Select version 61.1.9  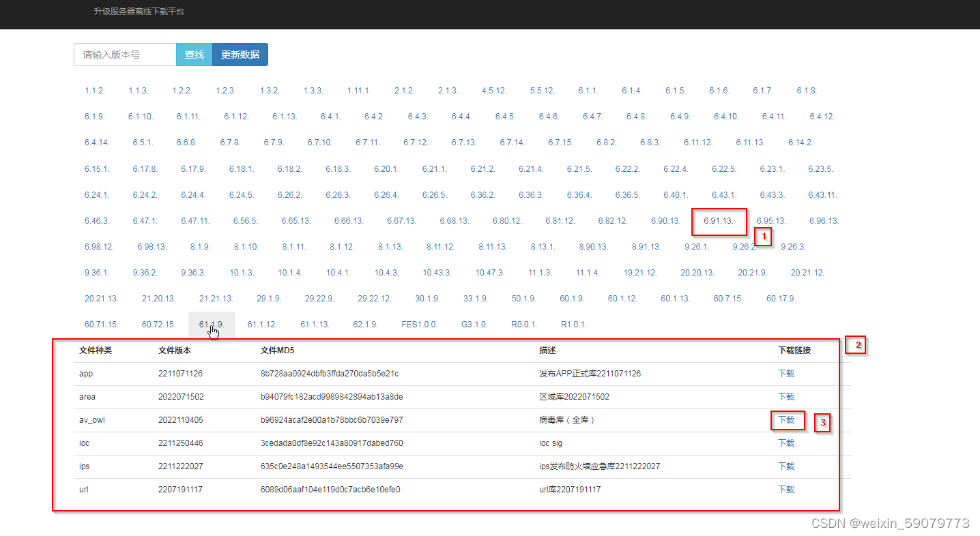(212, 324)
